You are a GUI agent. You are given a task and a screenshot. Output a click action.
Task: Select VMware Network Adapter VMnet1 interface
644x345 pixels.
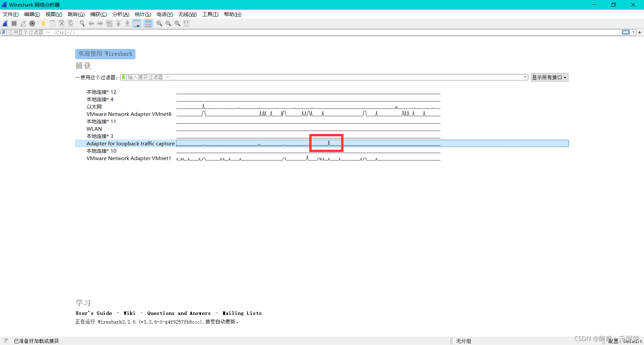[x=129, y=158]
